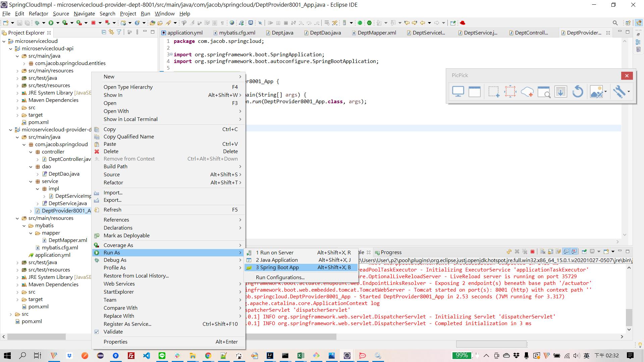Collapse the mybatis folder node
644x362 pixels.
click(x=24, y=226)
